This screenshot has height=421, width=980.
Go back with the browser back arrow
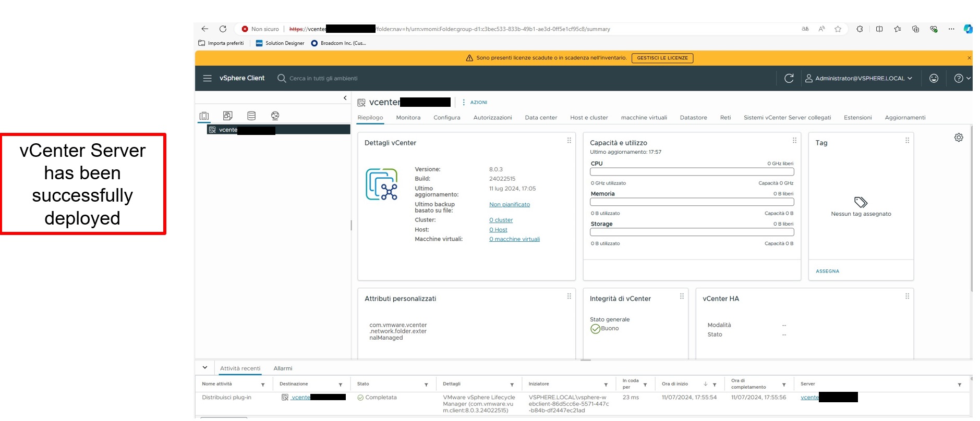click(205, 29)
